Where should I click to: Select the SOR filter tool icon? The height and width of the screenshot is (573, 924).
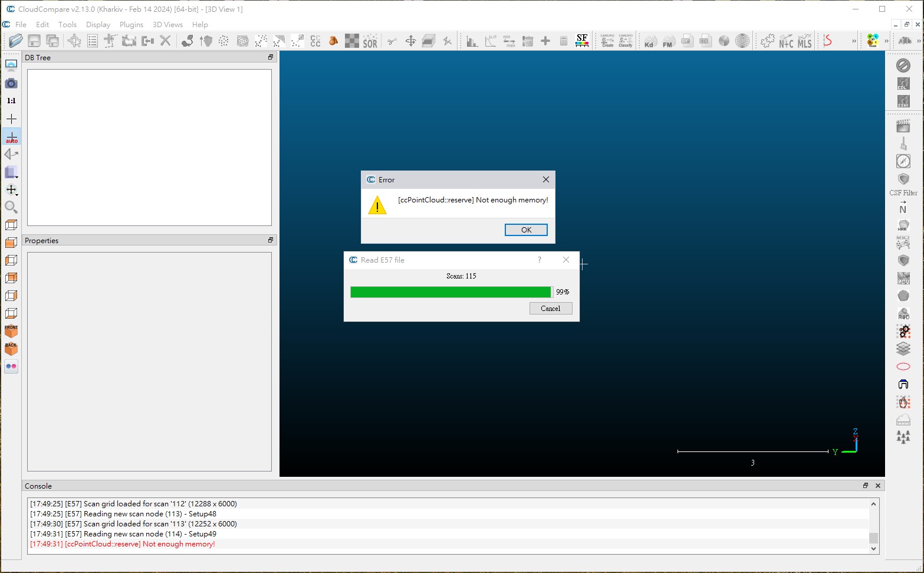(370, 41)
